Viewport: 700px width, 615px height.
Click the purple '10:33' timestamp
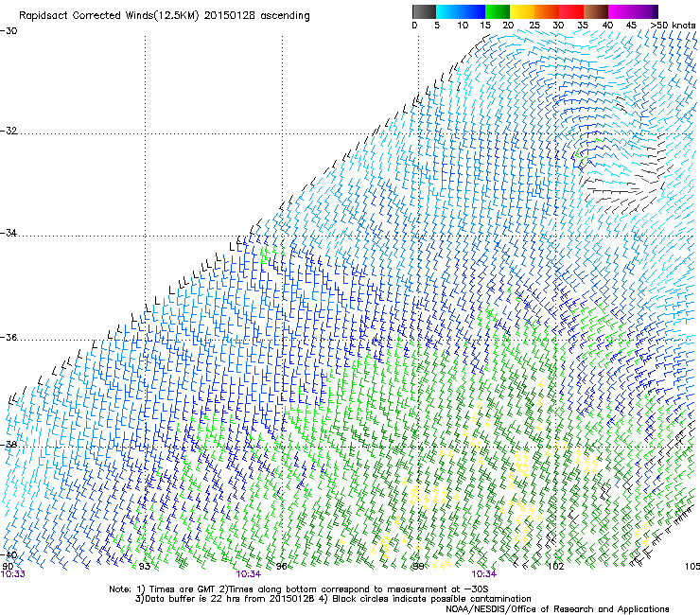point(13,574)
